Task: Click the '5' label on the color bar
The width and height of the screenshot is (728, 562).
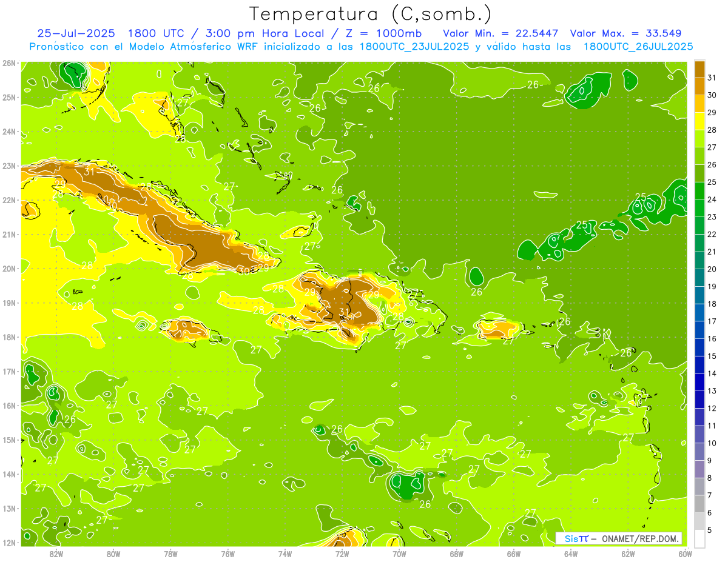Action: tap(709, 530)
